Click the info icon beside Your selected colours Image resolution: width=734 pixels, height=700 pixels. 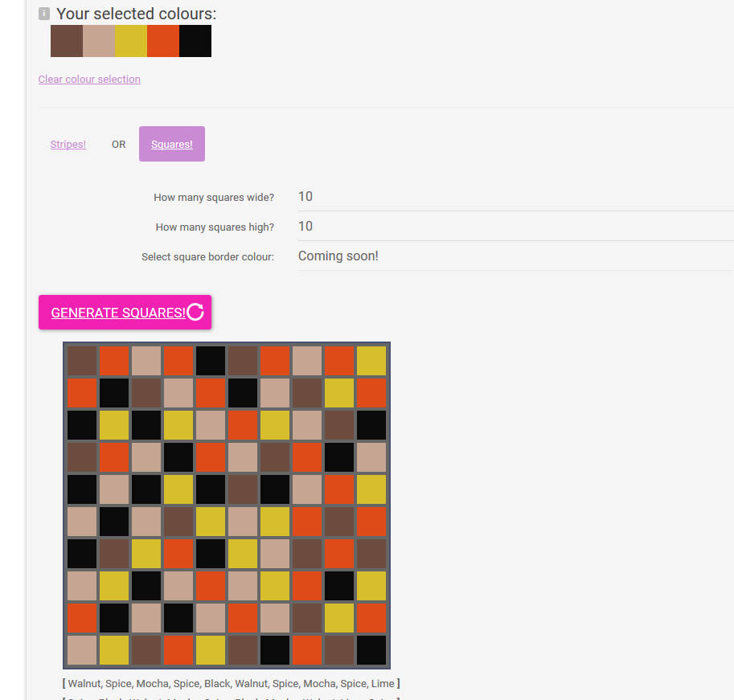click(x=44, y=14)
